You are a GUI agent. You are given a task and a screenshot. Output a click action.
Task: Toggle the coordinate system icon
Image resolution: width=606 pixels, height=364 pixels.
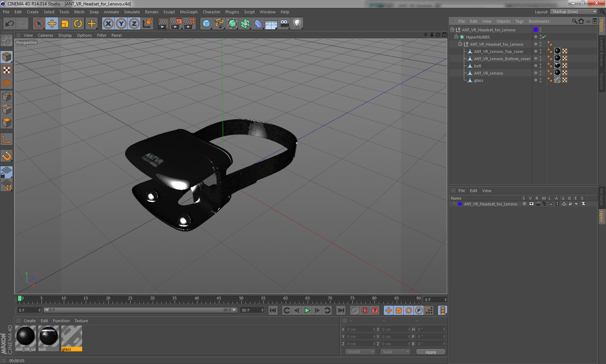[147, 24]
